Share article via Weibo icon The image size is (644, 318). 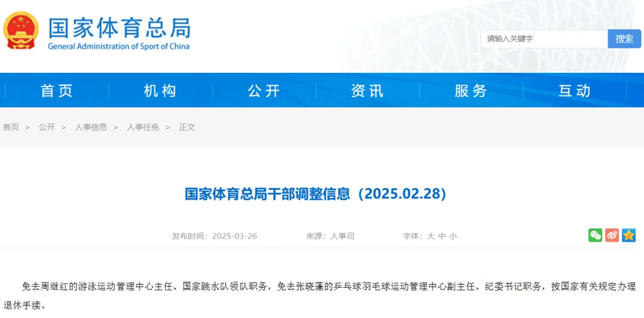pyautogui.click(x=612, y=235)
